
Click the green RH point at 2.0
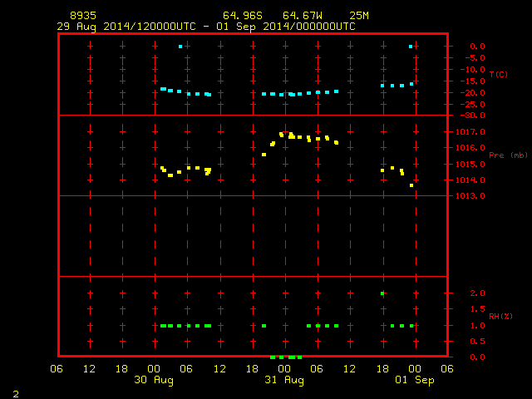pyautogui.click(x=382, y=293)
